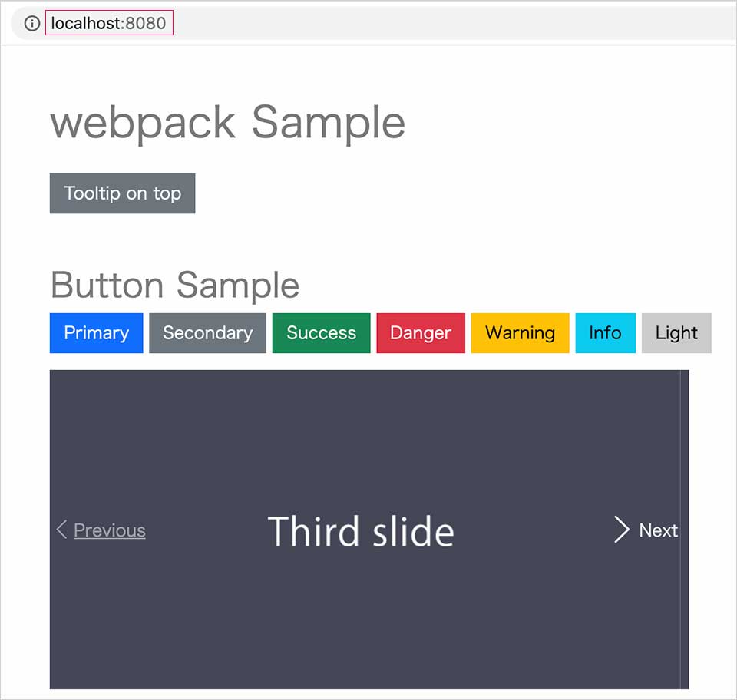Click the 'Third slide' caption text
This screenshot has height=700, width=737.
point(361,530)
